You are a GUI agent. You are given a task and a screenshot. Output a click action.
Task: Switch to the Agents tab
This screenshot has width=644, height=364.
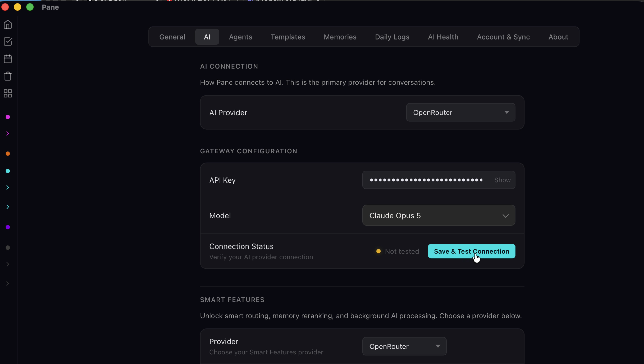(x=241, y=37)
